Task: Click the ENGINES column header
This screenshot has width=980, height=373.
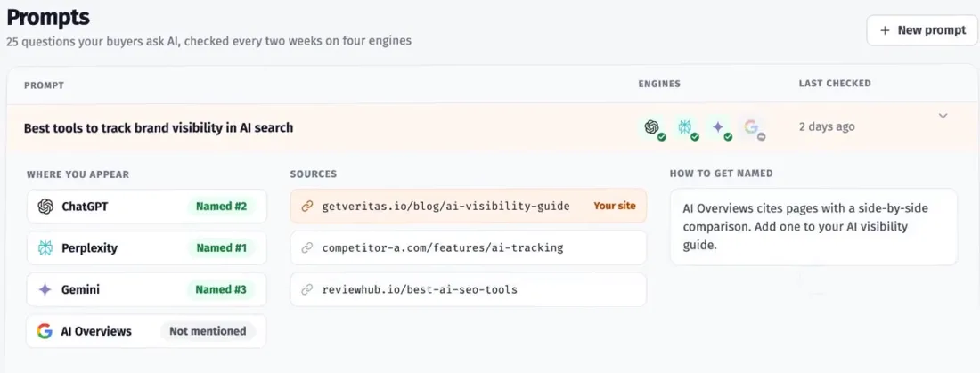Action: [x=659, y=84]
